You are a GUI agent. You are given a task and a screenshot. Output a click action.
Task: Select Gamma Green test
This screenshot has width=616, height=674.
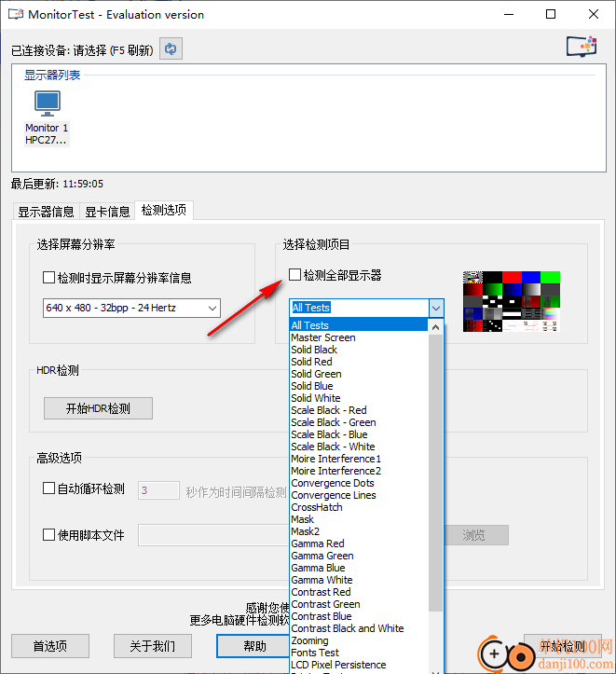[359, 556]
